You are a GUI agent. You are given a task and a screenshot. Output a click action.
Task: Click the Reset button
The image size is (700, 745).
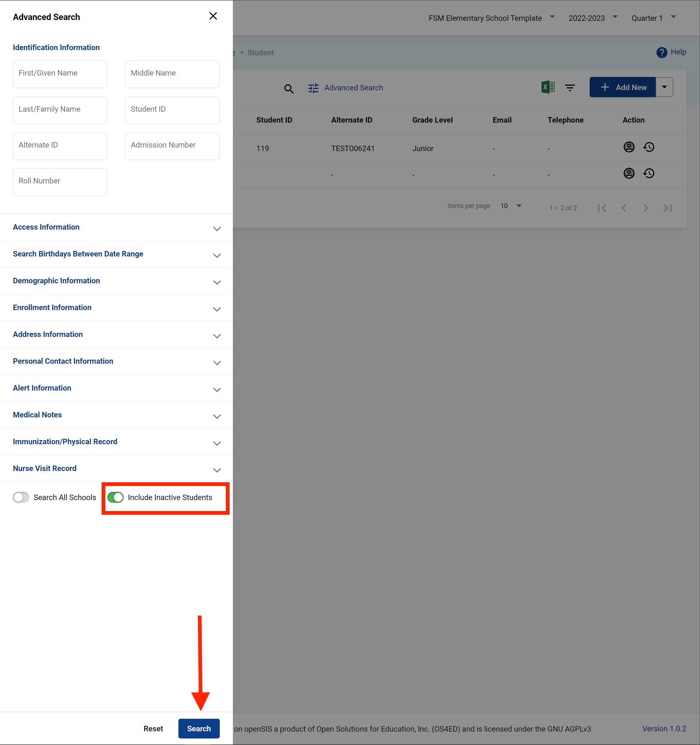point(153,728)
